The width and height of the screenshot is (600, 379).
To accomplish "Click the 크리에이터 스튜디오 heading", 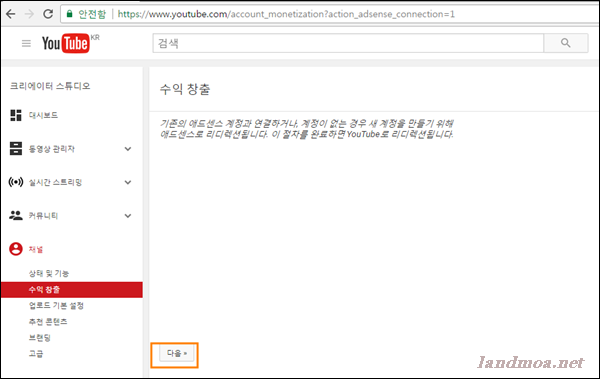I will click(50, 86).
